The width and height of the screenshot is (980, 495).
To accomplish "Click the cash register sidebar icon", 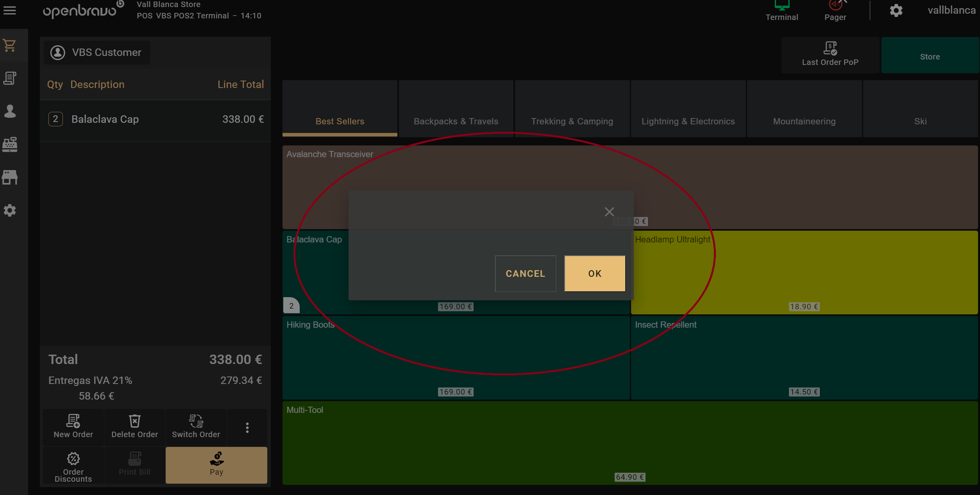I will pos(10,144).
